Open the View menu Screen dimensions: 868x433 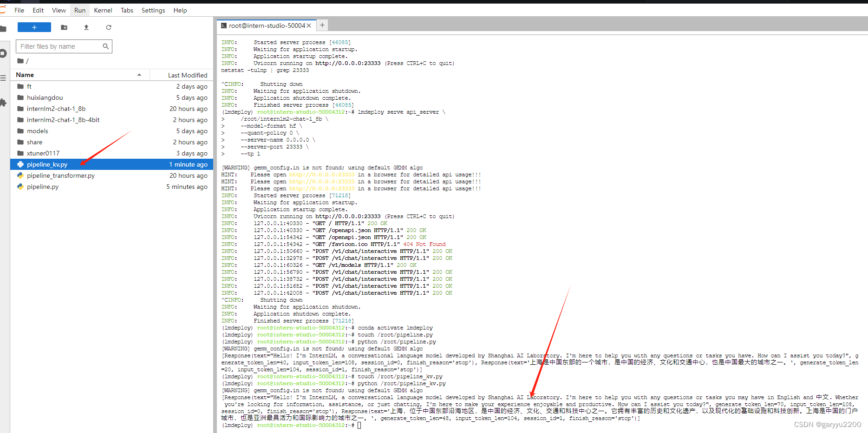(x=59, y=10)
